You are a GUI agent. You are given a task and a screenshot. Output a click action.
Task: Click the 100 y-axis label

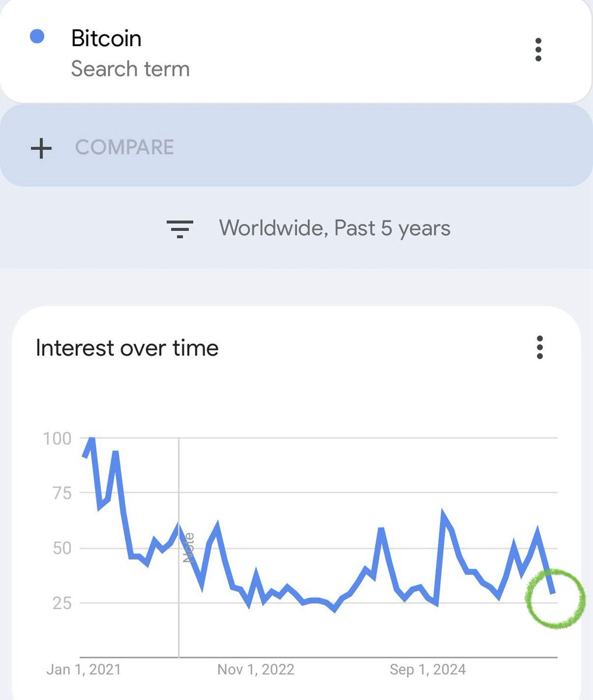coord(57,438)
